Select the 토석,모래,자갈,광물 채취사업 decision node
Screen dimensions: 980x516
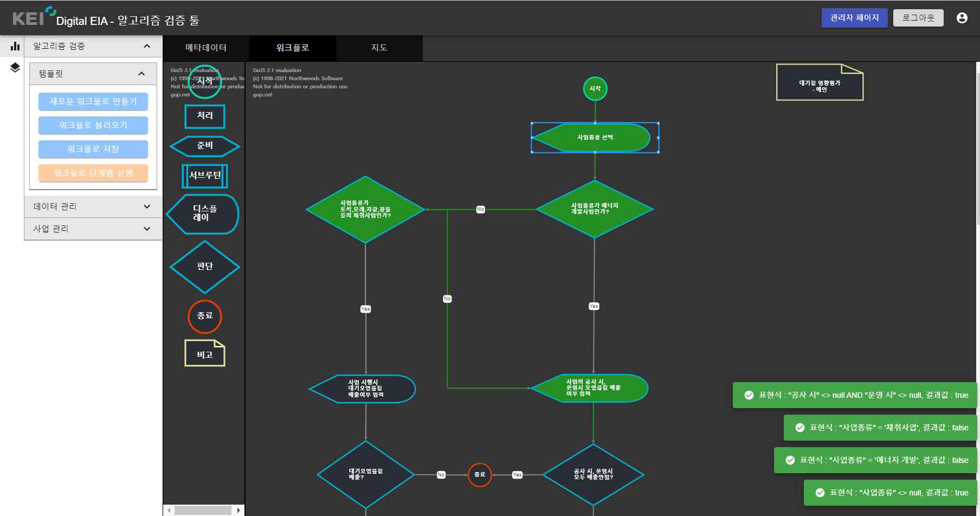tap(365, 209)
